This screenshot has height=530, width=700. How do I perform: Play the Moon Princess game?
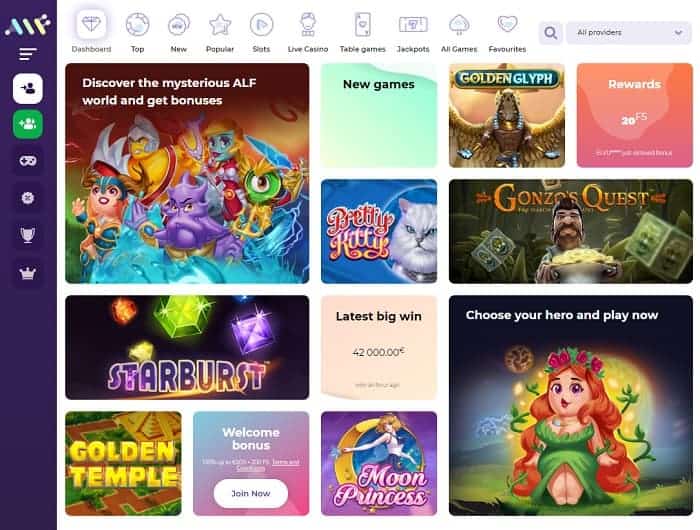379,463
